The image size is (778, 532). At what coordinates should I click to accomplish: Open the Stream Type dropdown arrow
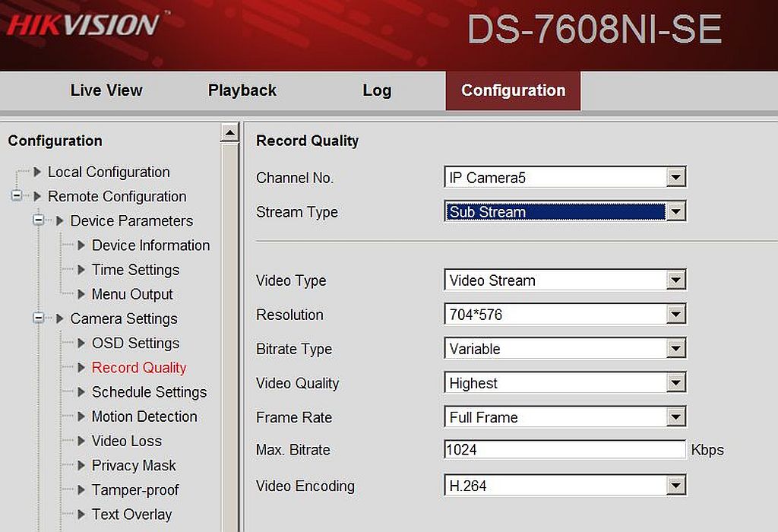point(675,212)
